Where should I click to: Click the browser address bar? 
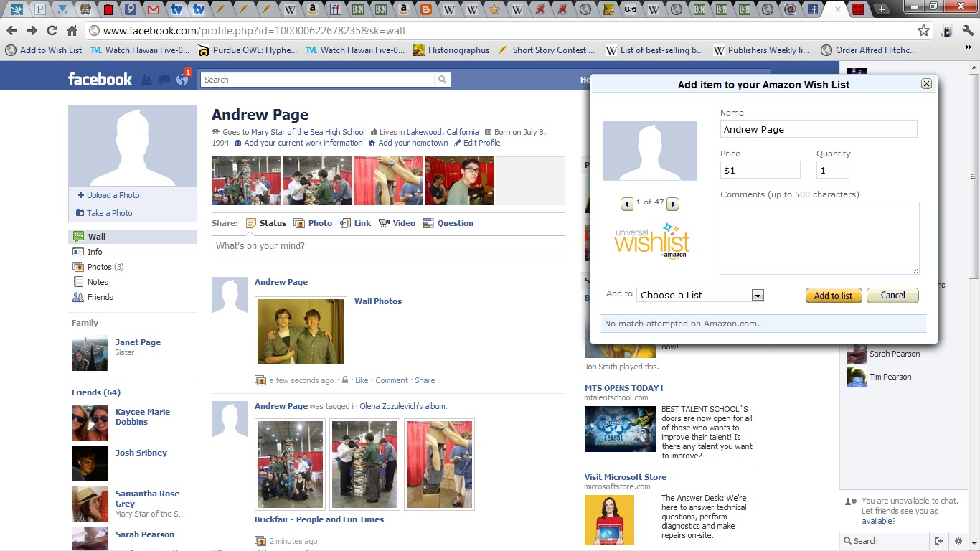(x=502, y=31)
